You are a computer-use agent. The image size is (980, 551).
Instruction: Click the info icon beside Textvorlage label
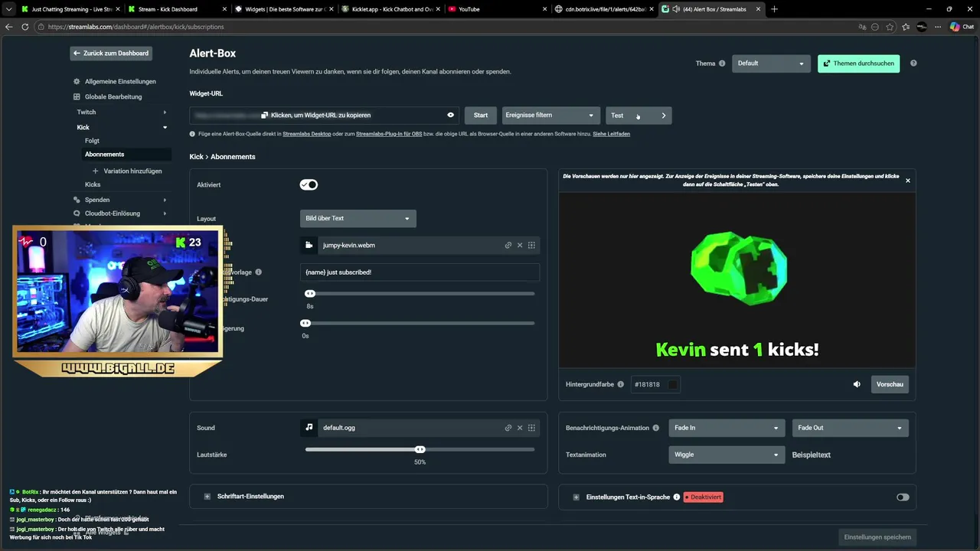(x=258, y=272)
